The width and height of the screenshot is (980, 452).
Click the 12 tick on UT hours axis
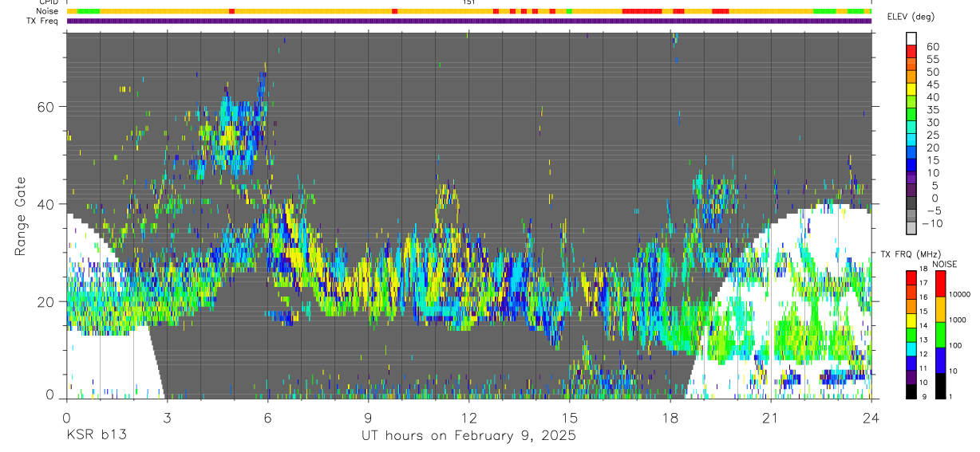(x=468, y=419)
